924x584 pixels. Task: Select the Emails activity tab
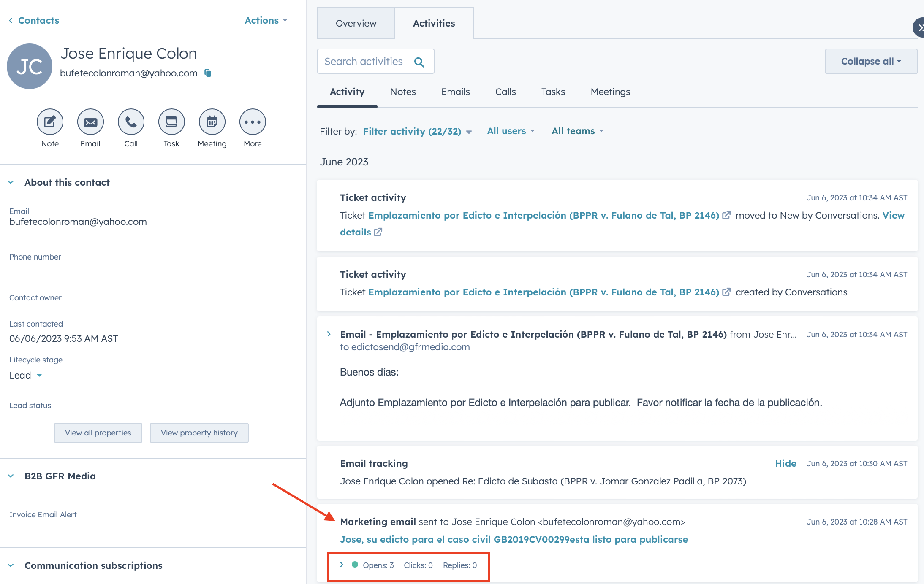(455, 92)
